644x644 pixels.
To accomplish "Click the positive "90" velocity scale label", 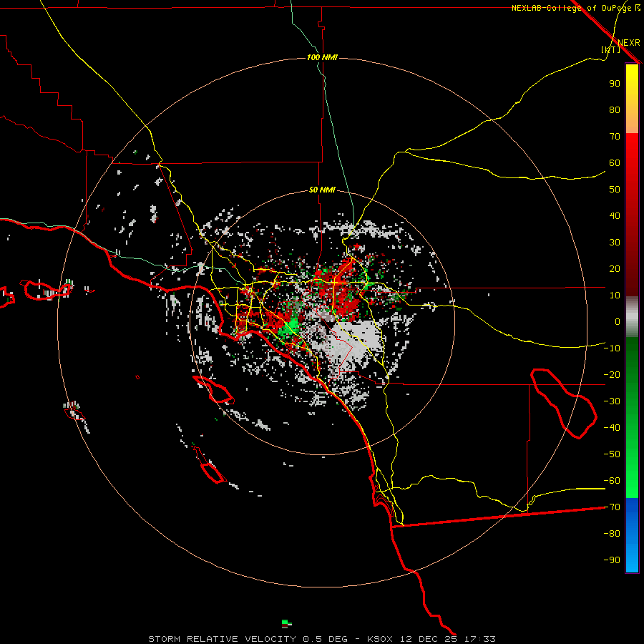I will (x=615, y=84).
